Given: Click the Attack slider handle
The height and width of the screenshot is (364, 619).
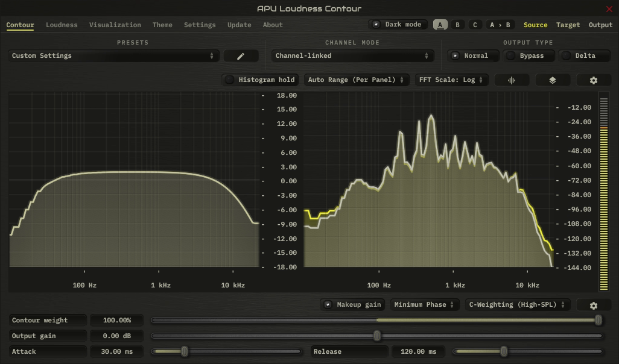Looking at the screenshot, I should (185, 351).
